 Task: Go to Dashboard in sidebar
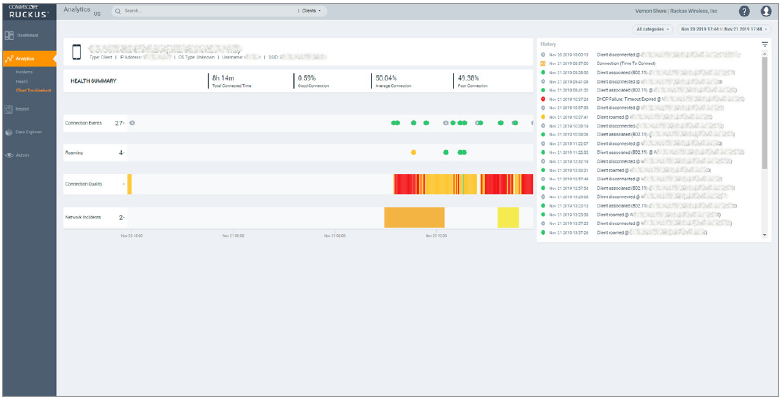click(x=27, y=35)
